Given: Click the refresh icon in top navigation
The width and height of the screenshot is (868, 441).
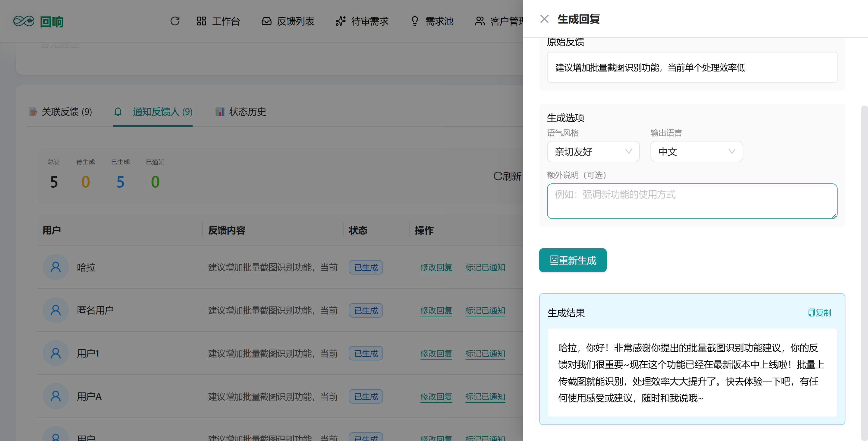Looking at the screenshot, I should click(175, 21).
